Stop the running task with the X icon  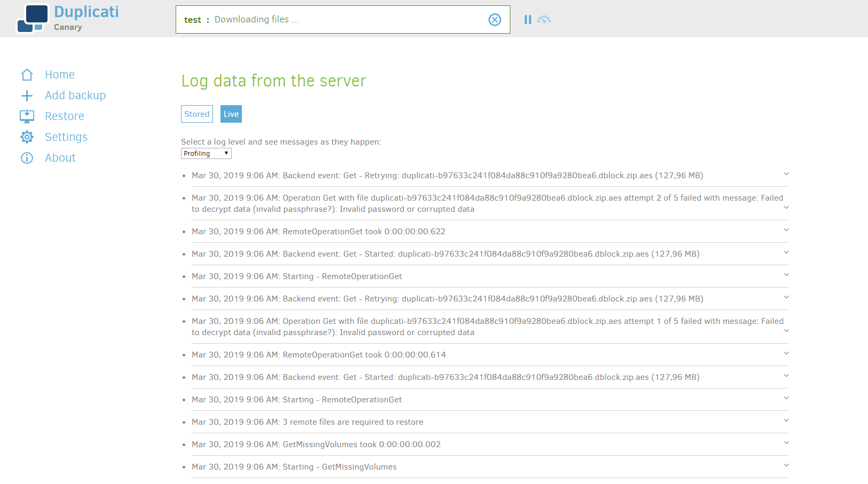click(x=494, y=19)
